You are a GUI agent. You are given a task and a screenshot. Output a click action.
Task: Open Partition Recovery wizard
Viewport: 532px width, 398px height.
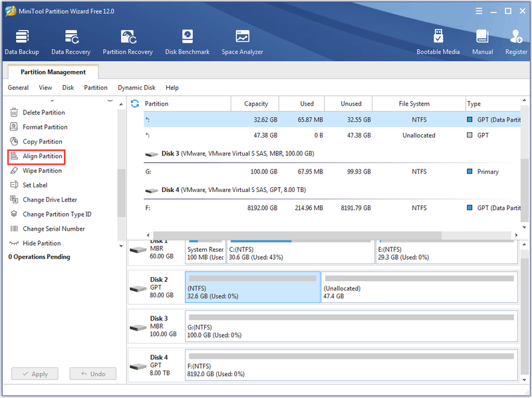pyautogui.click(x=128, y=43)
